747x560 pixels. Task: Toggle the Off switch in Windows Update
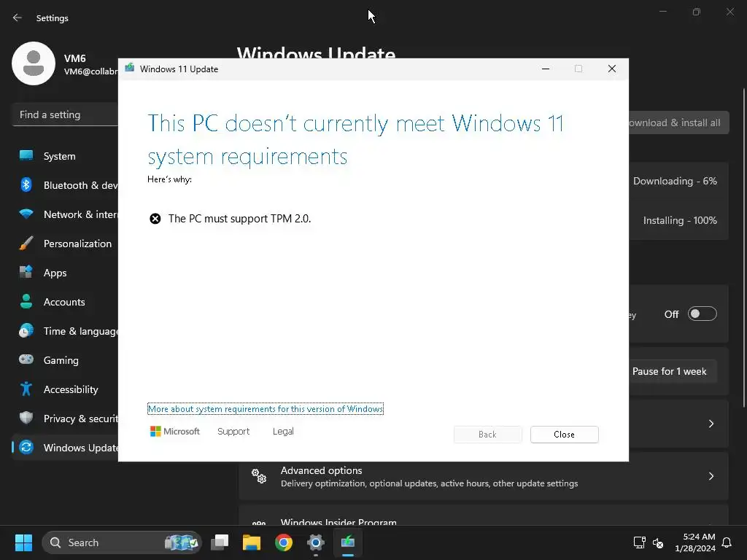click(703, 314)
